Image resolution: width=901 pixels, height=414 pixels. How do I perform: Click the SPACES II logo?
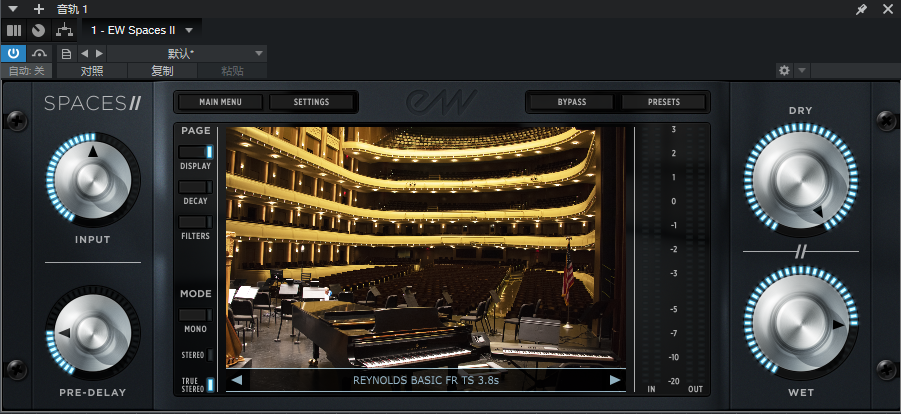pos(93,104)
